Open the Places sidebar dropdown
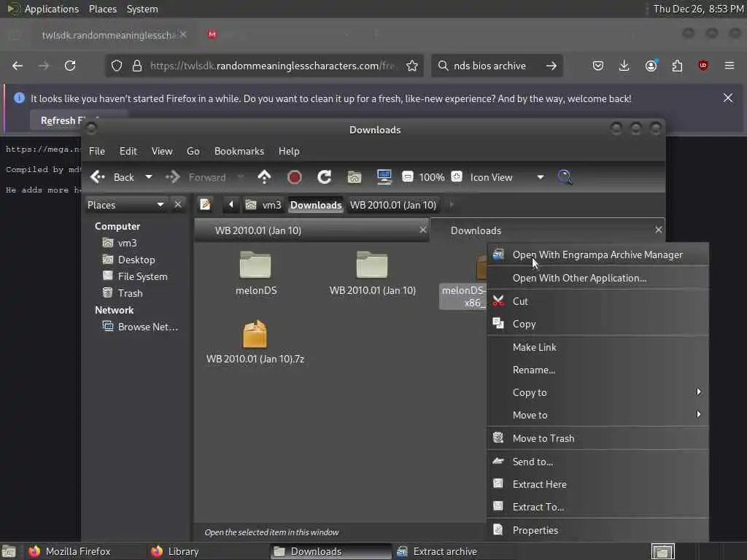Screen dimensions: 747x560 click(125, 205)
